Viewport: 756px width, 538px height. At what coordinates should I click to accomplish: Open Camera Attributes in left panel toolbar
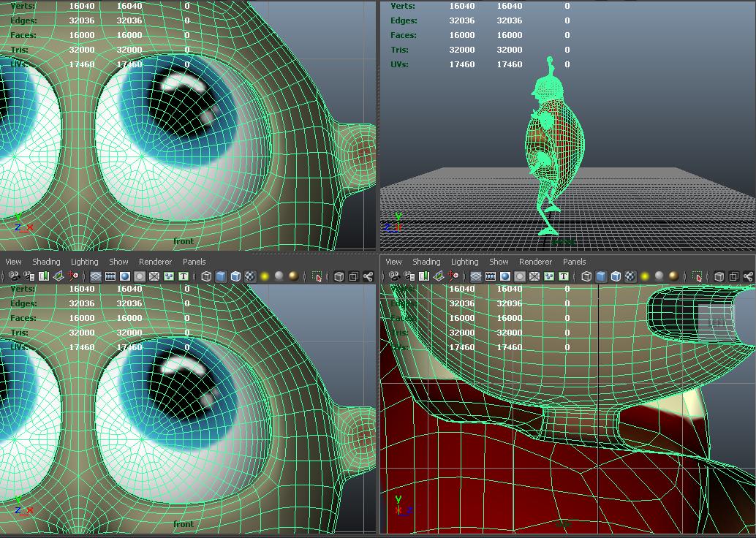tap(29, 276)
